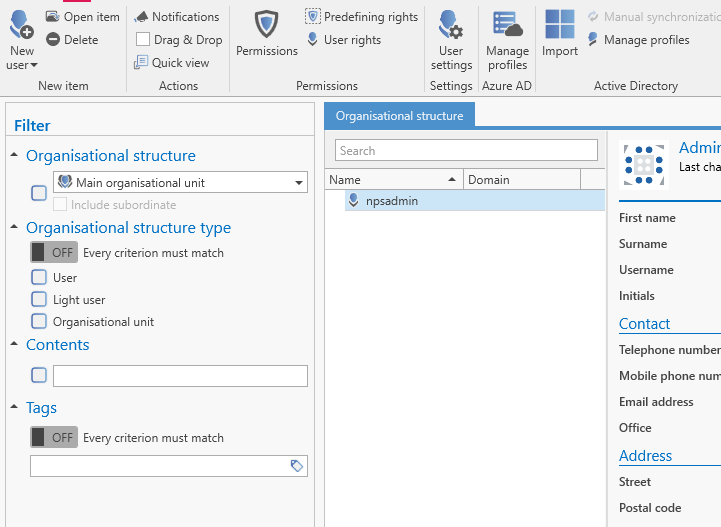
Task: Collapse the Organisational structure type section
Action: [14, 227]
